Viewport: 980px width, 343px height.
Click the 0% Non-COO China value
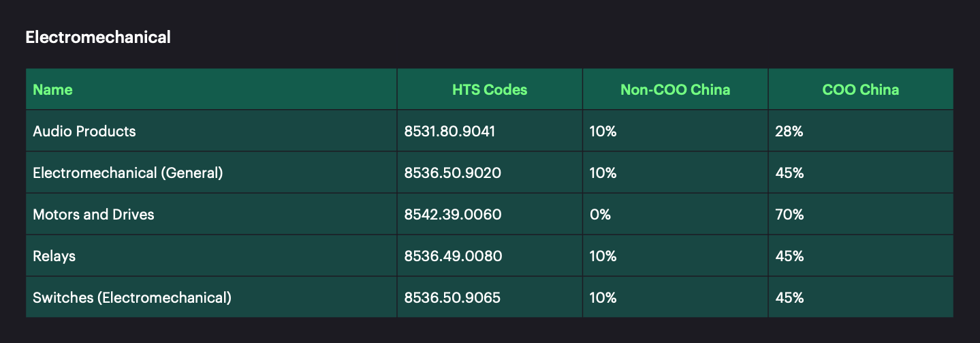[600, 214]
